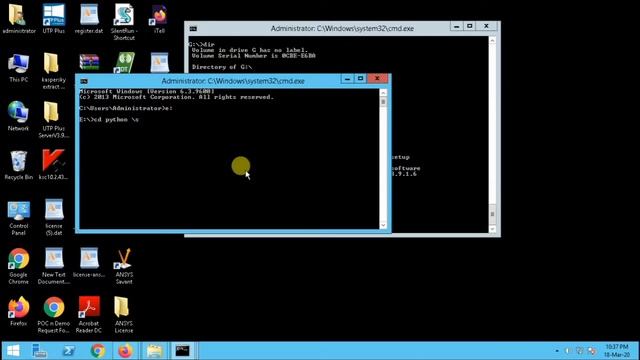Open front cmd window's system menu icon
Viewport: 640px width, 360px height.
click(84, 81)
